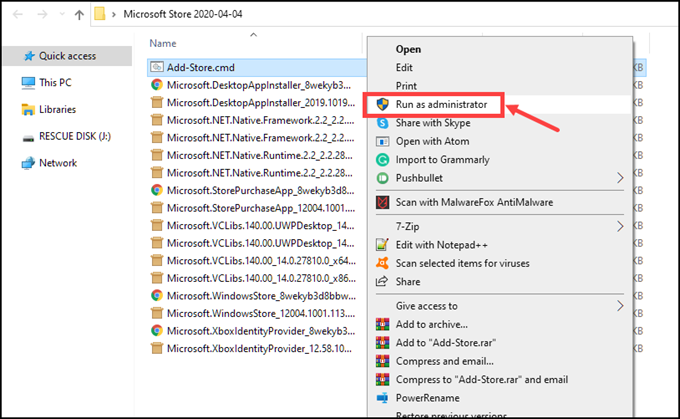
Task: Choose Add to "Add-Store.rar"
Action: [x=445, y=343]
